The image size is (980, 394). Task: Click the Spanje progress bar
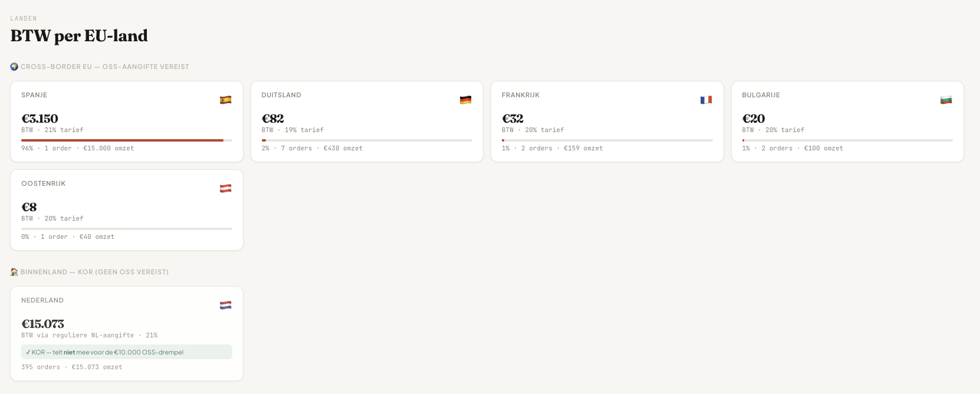(x=126, y=140)
